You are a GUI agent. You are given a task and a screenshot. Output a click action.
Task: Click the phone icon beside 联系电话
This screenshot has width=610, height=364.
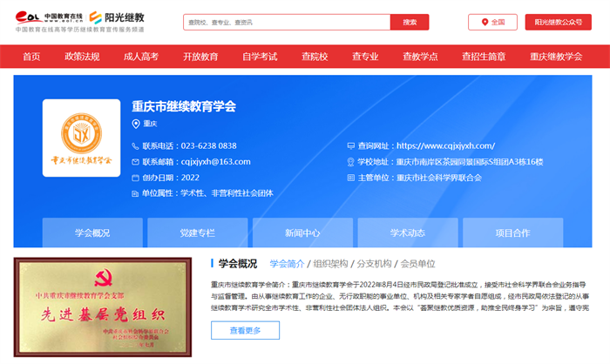(135, 145)
